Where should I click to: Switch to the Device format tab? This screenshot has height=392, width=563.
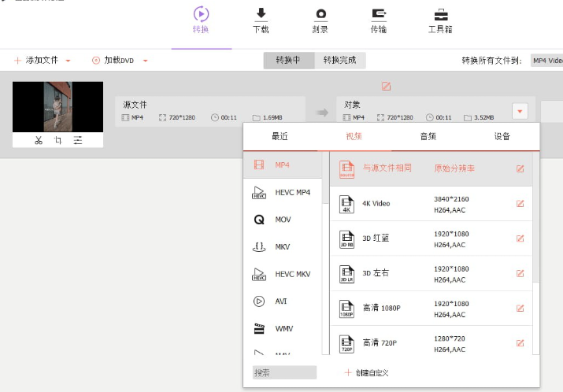click(502, 136)
